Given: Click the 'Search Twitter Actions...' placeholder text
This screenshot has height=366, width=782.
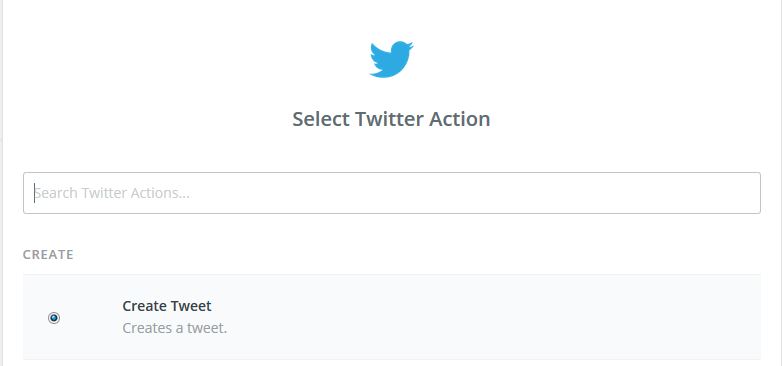Looking at the screenshot, I should tap(112, 193).
